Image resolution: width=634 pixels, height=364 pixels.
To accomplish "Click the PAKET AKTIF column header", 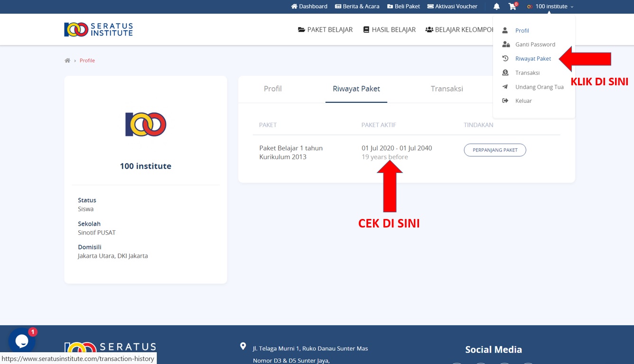I will [x=379, y=125].
